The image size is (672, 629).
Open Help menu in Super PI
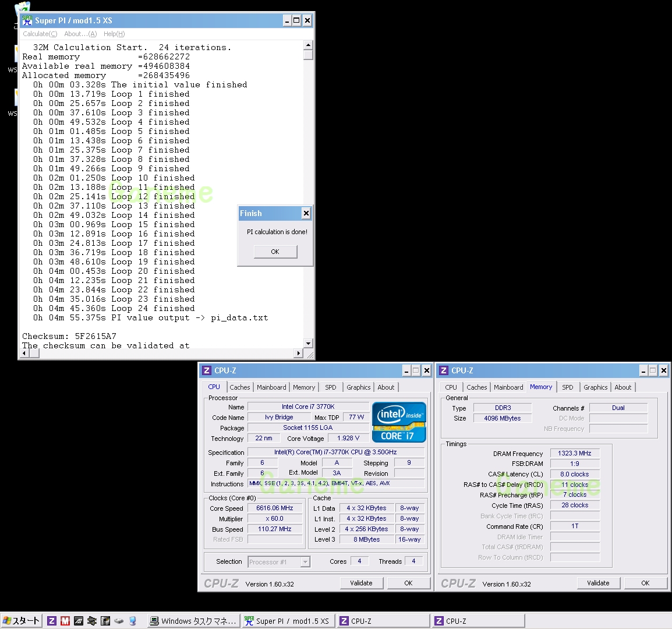(x=114, y=34)
